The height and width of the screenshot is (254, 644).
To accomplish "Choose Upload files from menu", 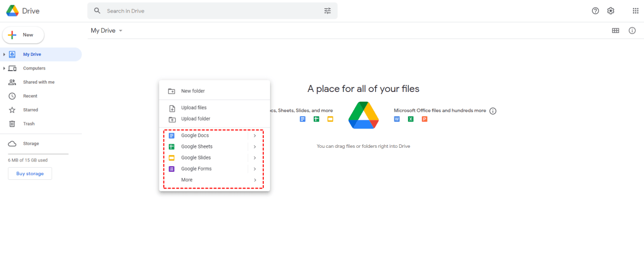I will pyautogui.click(x=215, y=108).
